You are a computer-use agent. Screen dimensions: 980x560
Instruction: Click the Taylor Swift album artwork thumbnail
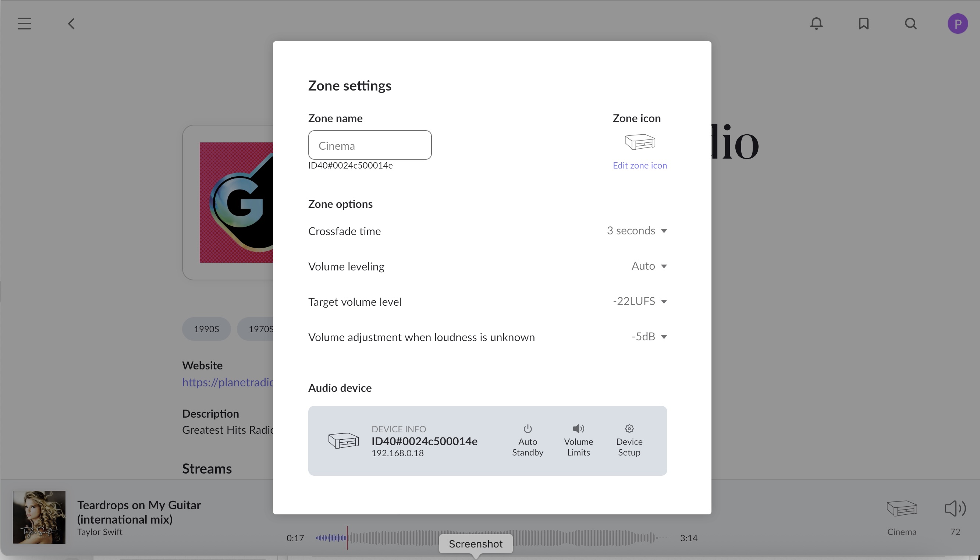(39, 517)
